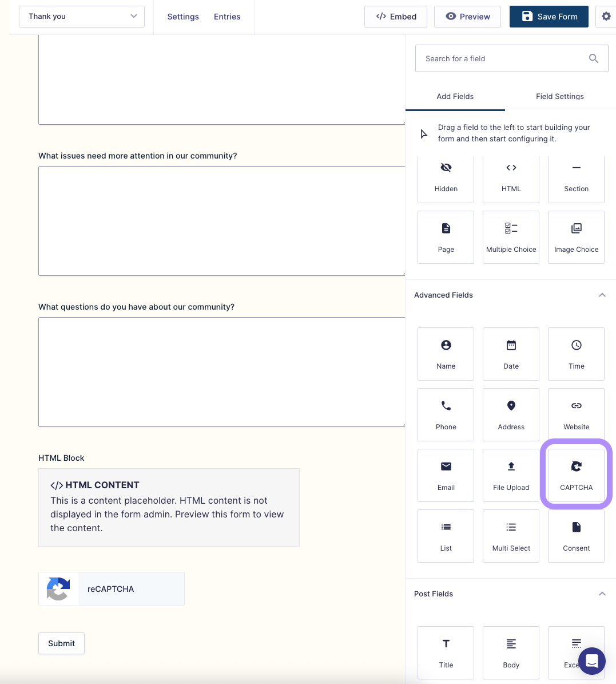Click the form settings gear icon
616x684 pixels.
[606, 17]
